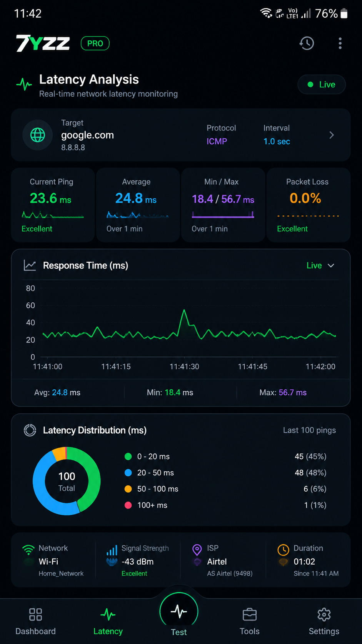Open the Tools tab

coord(250,621)
